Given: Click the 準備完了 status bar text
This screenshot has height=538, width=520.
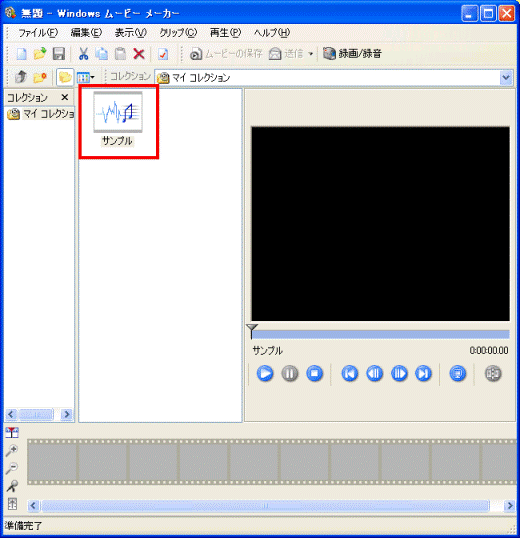Looking at the screenshot, I should 23,526.
